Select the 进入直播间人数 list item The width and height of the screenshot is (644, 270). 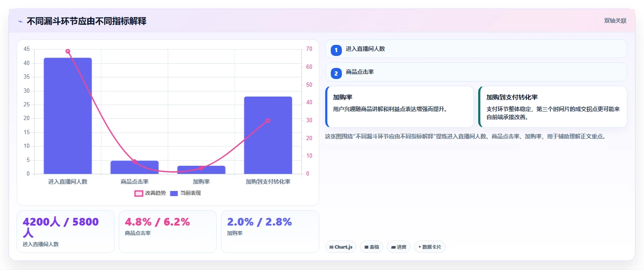pos(476,49)
